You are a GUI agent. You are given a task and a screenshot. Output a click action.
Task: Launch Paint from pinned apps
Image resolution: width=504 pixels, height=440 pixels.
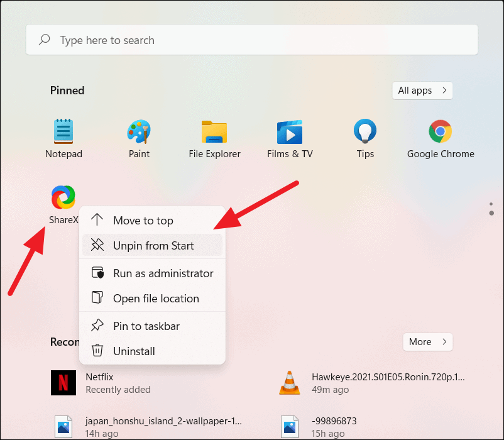[x=139, y=138]
